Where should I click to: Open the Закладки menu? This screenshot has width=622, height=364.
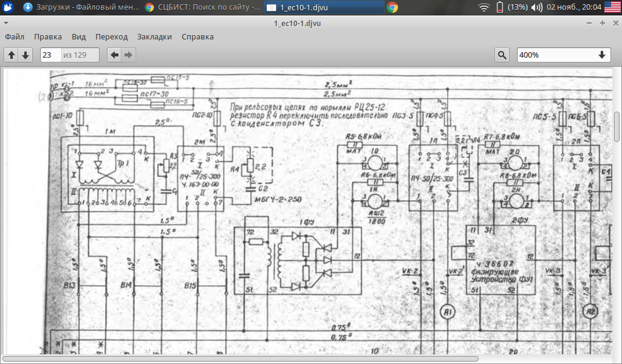154,36
